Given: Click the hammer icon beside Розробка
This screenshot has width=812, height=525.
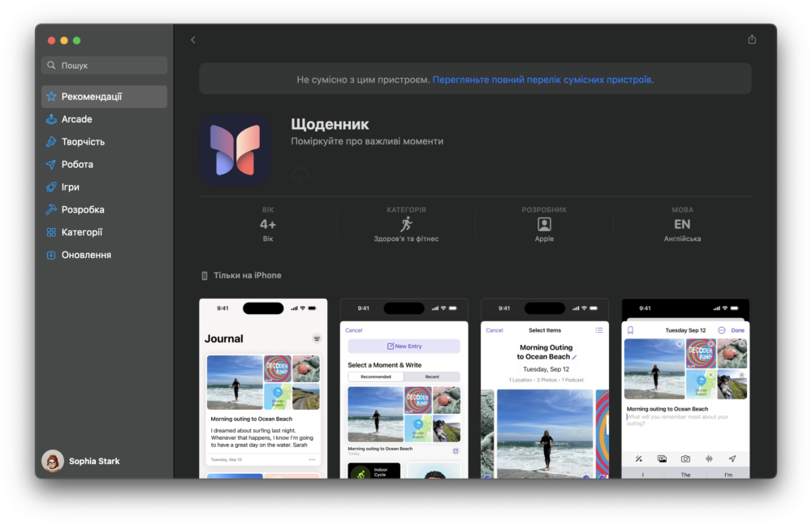Looking at the screenshot, I should (x=51, y=209).
